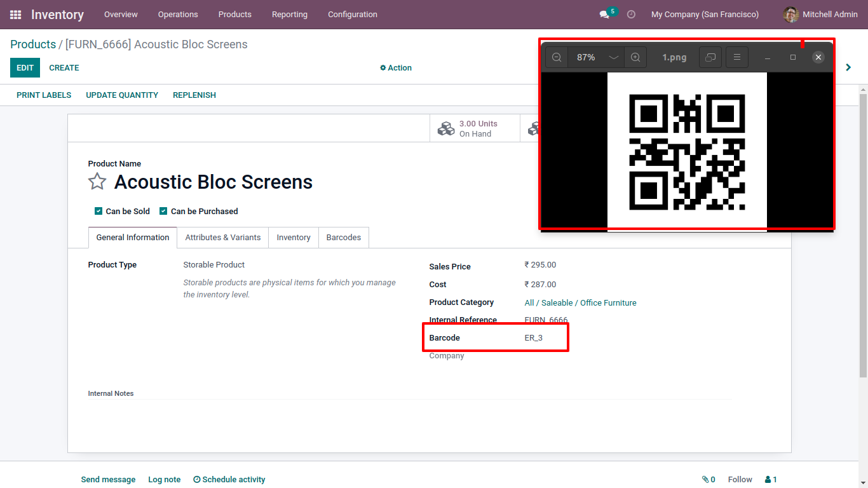
Task: Zoom out in the image viewer
Action: point(557,57)
